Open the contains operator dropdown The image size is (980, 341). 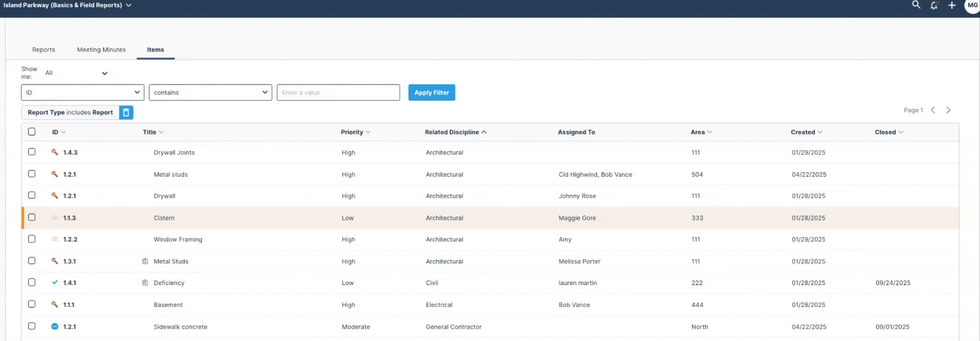[x=210, y=92]
